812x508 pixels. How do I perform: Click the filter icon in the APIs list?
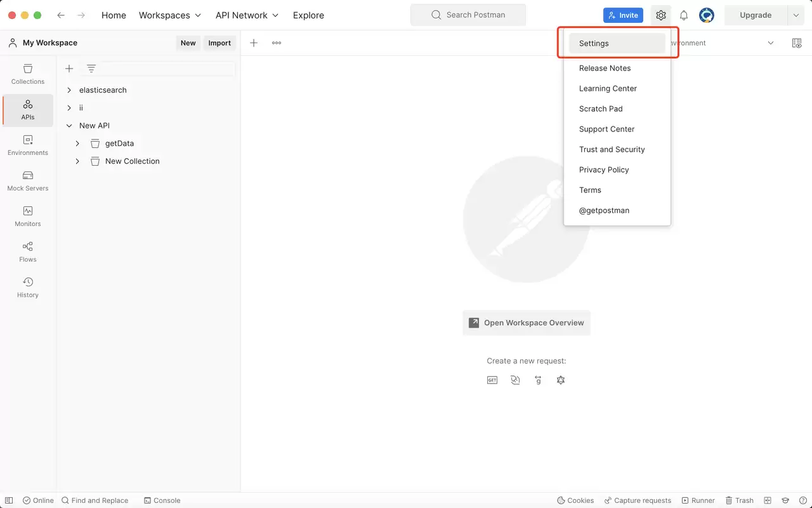[91, 69]
